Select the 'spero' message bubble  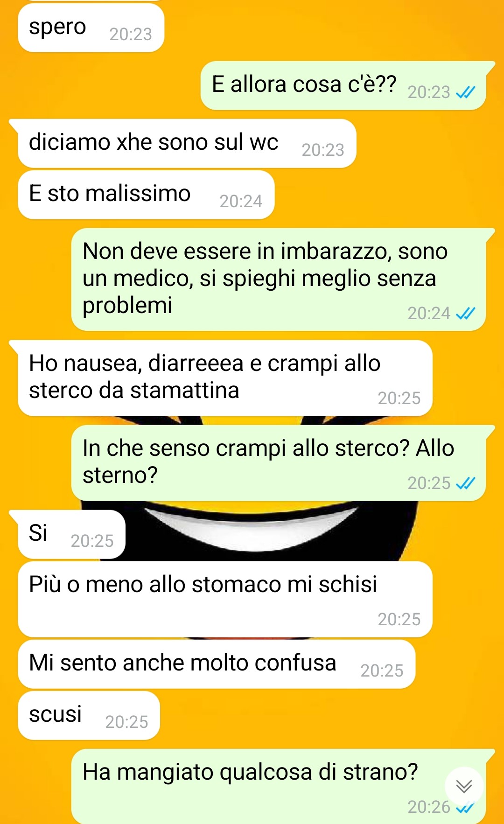(x=91, y=27)
